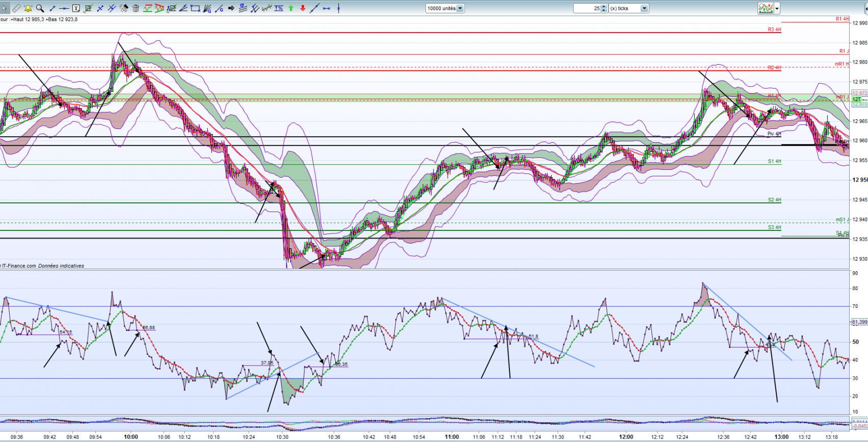Select the text annotation tool
868x442 pixels.
[x=76, y=8]
